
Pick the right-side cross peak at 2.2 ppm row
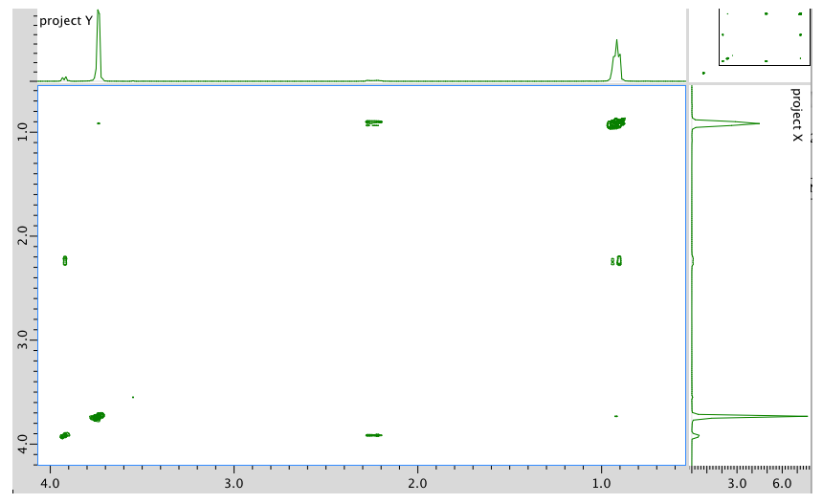coord(617,260)
